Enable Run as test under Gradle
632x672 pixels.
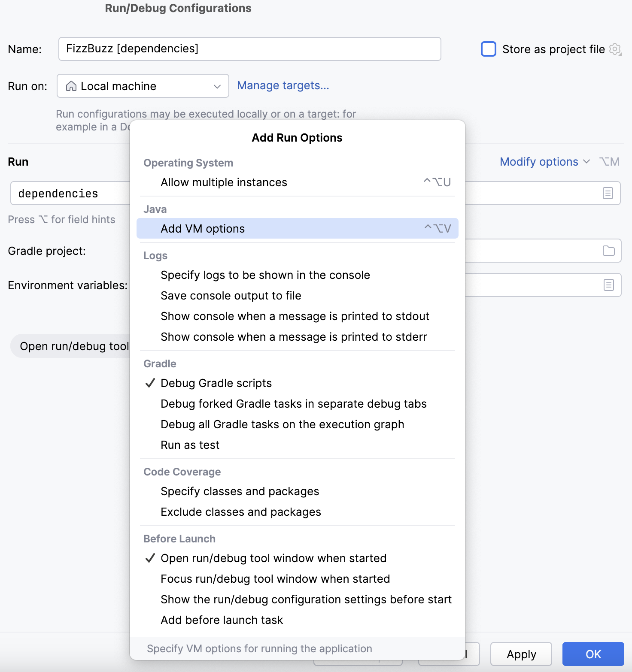[190, 445]
